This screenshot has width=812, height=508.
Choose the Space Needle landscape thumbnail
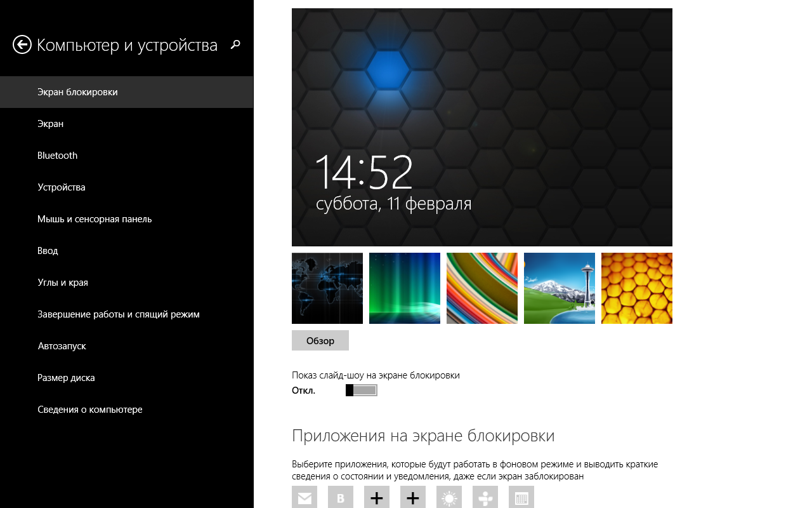560,288
